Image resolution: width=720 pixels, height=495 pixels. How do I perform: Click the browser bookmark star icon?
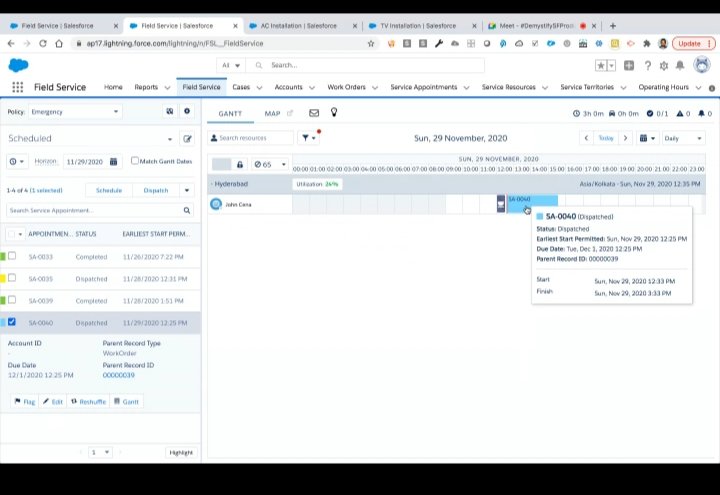371,44
